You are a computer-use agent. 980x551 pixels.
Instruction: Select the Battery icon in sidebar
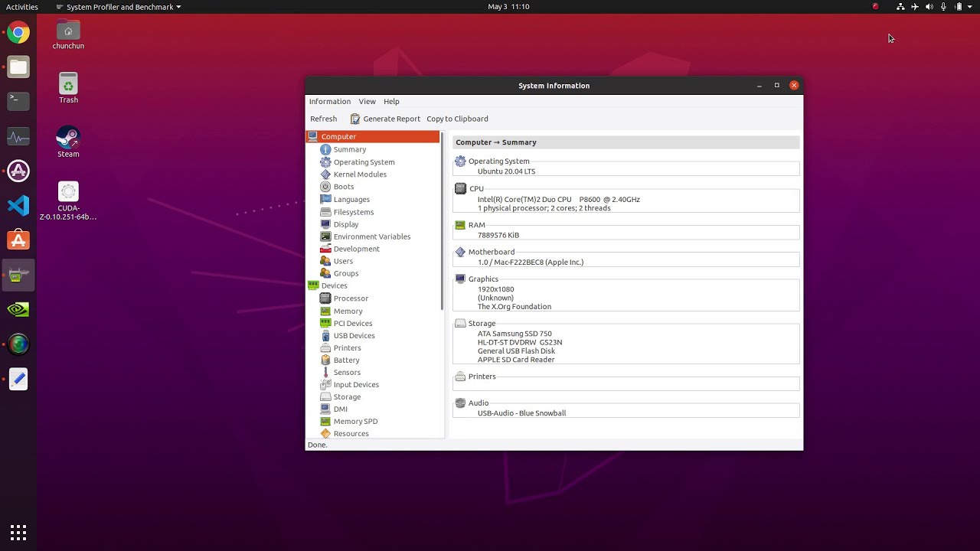pos(325,360)
